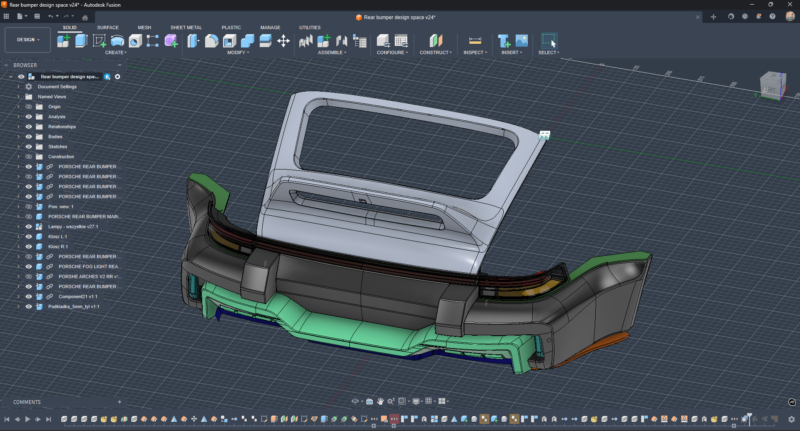This screenshot has width=800, height=431.
Task: Switch to the Surface tab
Action: (108, 27)
